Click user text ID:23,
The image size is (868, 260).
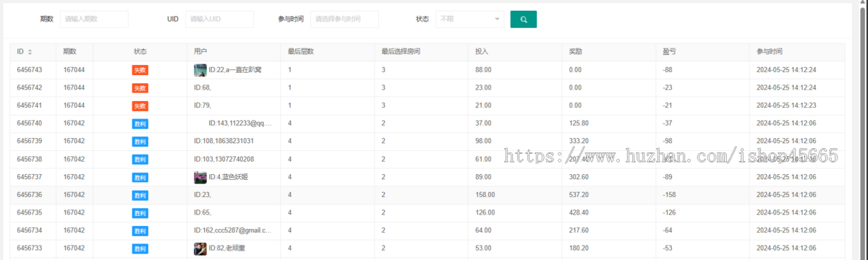coord(202,195)
